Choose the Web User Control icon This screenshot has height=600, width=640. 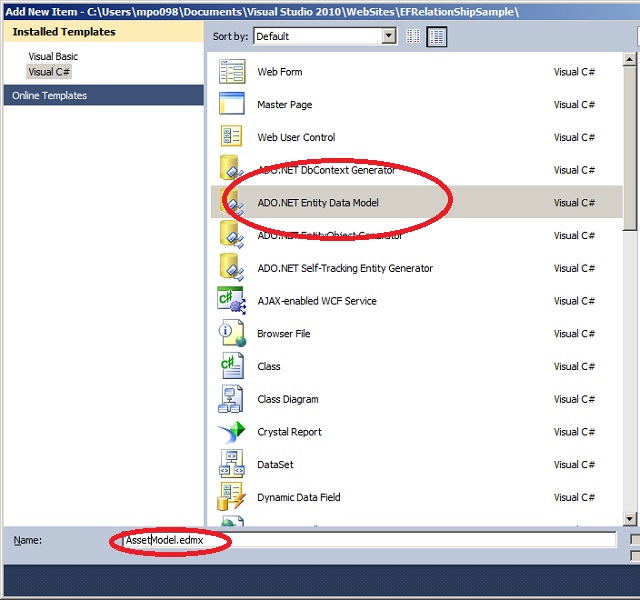(231, 136)
